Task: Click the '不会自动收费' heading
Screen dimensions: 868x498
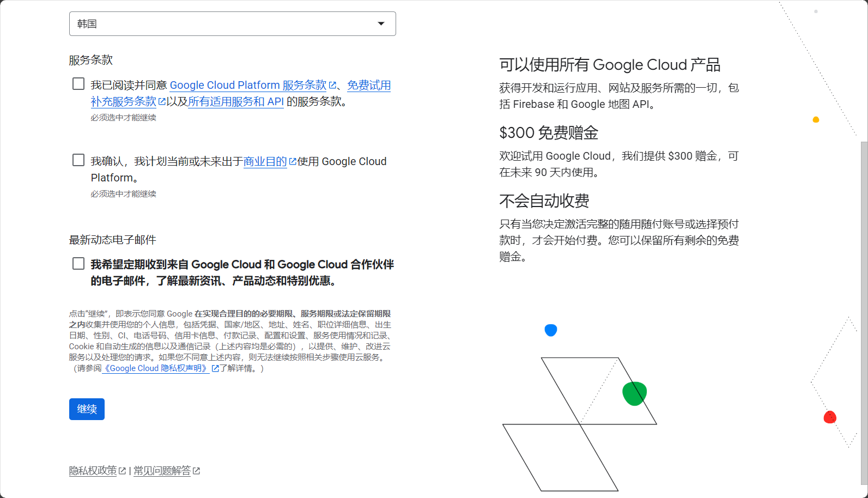Action: (544, 201)
